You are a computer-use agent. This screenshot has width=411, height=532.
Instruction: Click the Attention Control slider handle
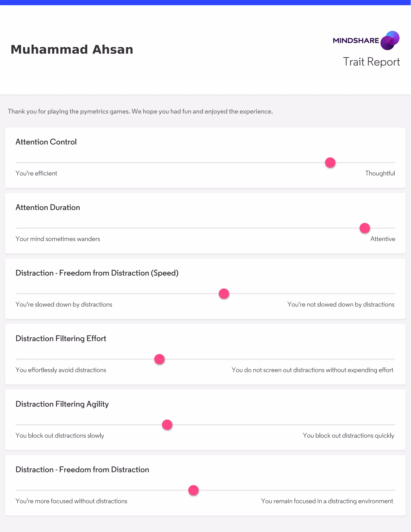pos(330,162)
